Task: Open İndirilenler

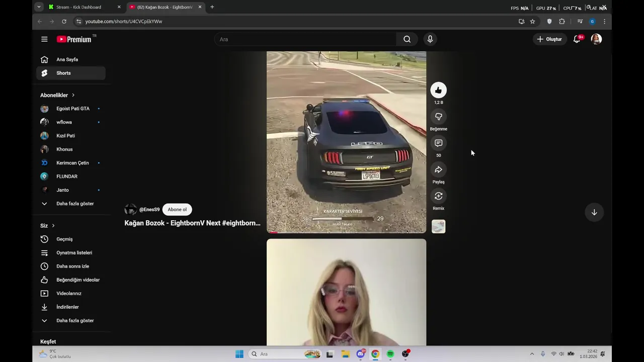Action: click(x=71, y=307)
